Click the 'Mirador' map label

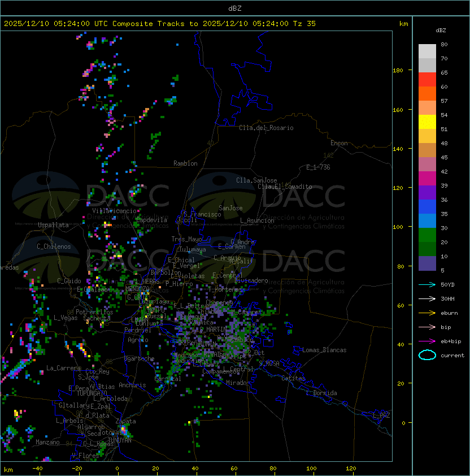pyautogui.click(x=238, y=383)
